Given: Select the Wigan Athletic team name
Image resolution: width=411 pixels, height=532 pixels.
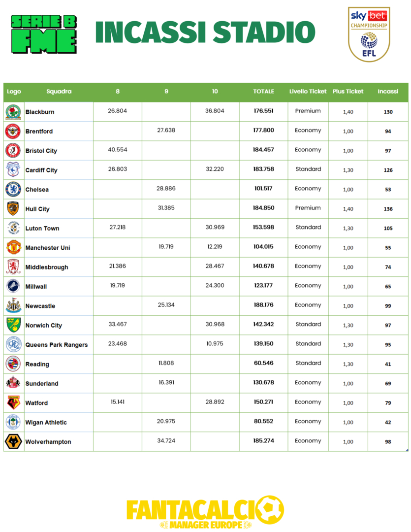Looking at the screenshot, I should (46, 423).
